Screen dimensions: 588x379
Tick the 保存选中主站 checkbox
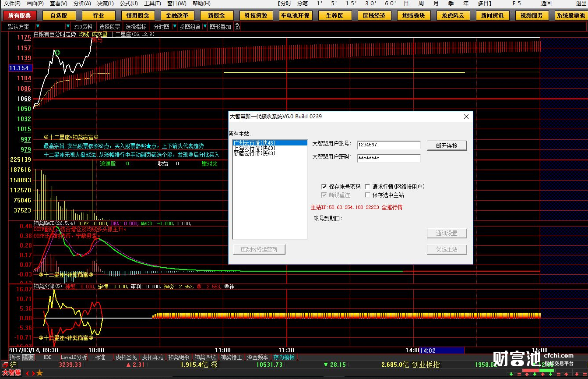coord(367,195)
